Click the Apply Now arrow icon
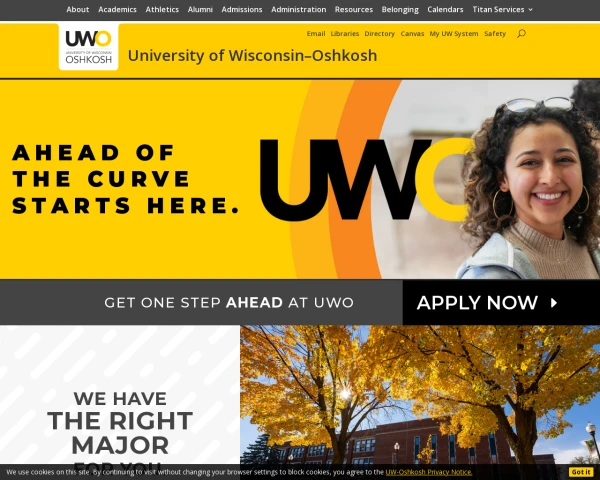This screenshot has height=480, width=600. pos(554,303)
